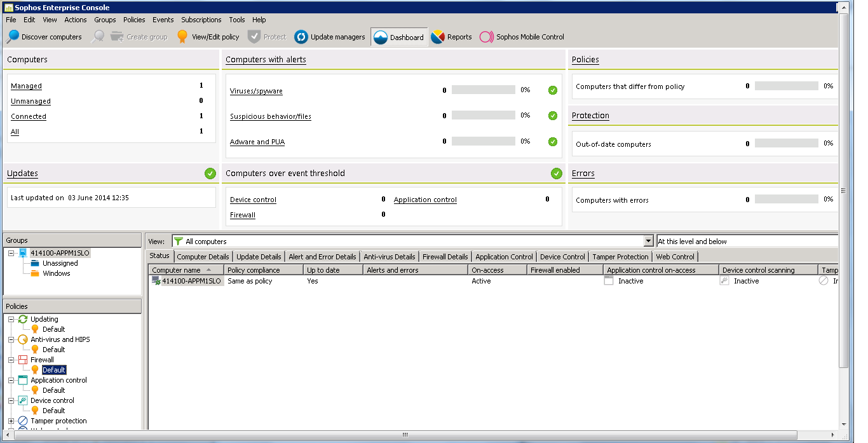Image resolution: width=868 pixels, height=443 pixels.
Task: Click the Out-of-date computers progress bar
Action: tap(787, 144)
